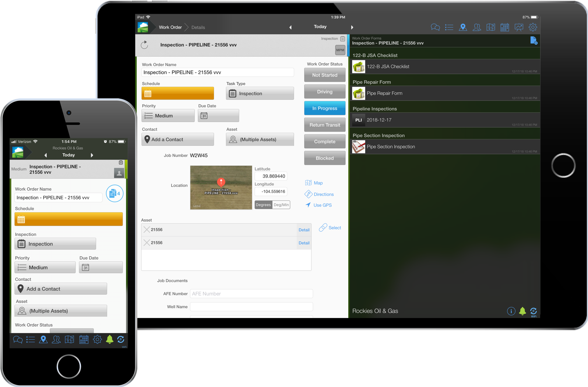Viewport: 588px width, 387px height.
Task: Go to Work Order breadcrumb
Action: 170,27
